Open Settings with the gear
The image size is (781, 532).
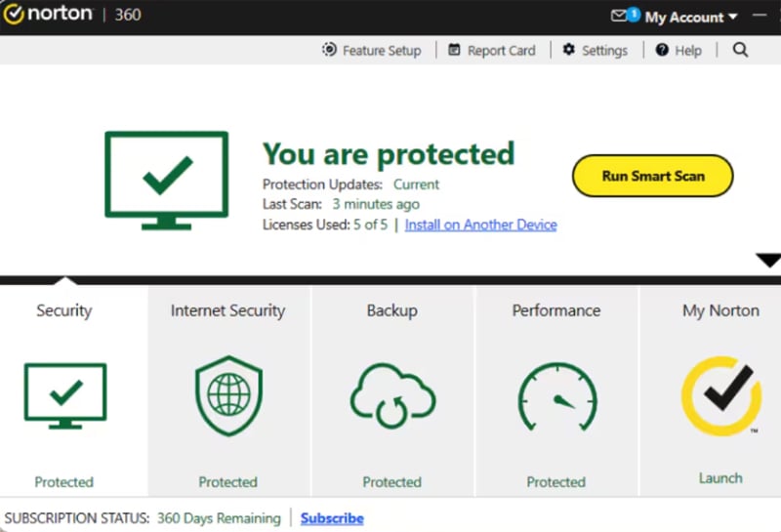(595, 51)
